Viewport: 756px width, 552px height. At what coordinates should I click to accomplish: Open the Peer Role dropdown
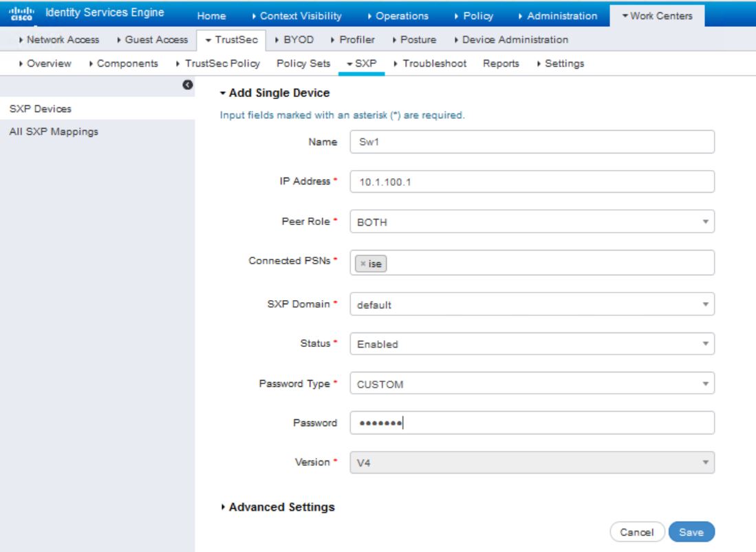[532, 222]
